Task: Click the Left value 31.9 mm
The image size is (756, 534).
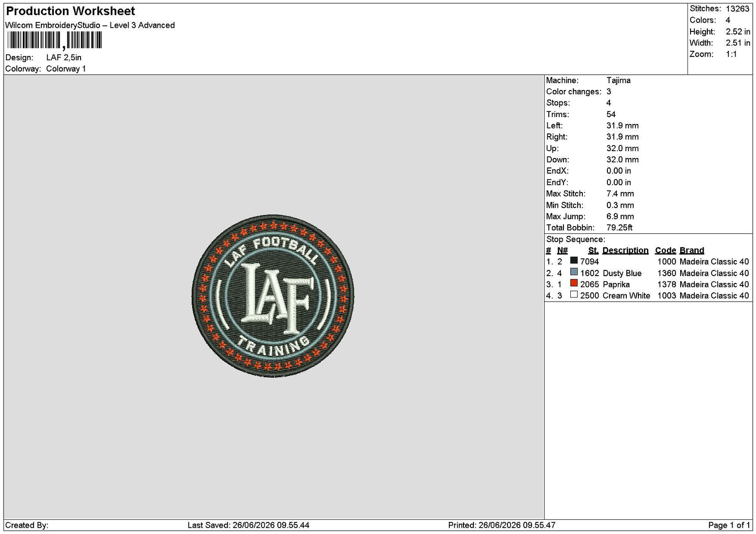Action: (623, 126)
